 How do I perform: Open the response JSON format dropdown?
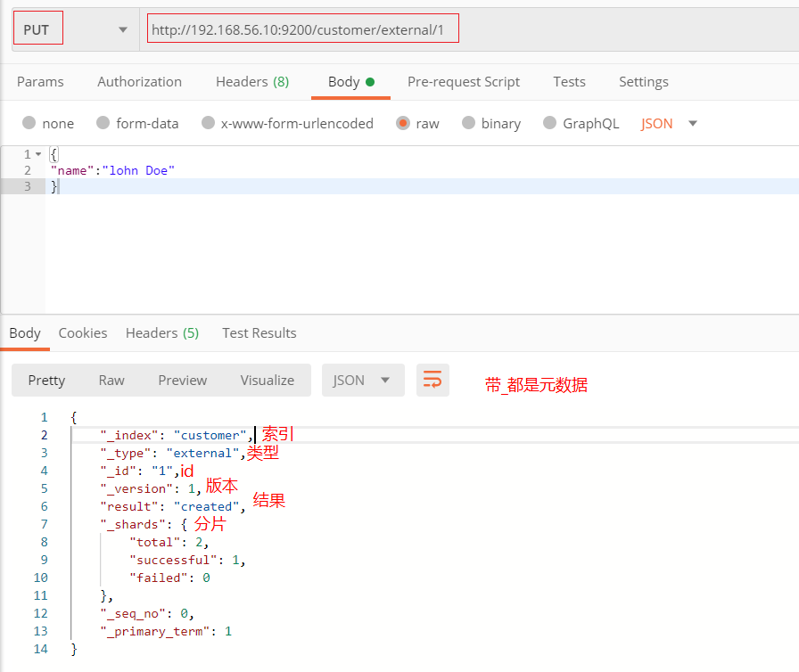coord(363,381)
